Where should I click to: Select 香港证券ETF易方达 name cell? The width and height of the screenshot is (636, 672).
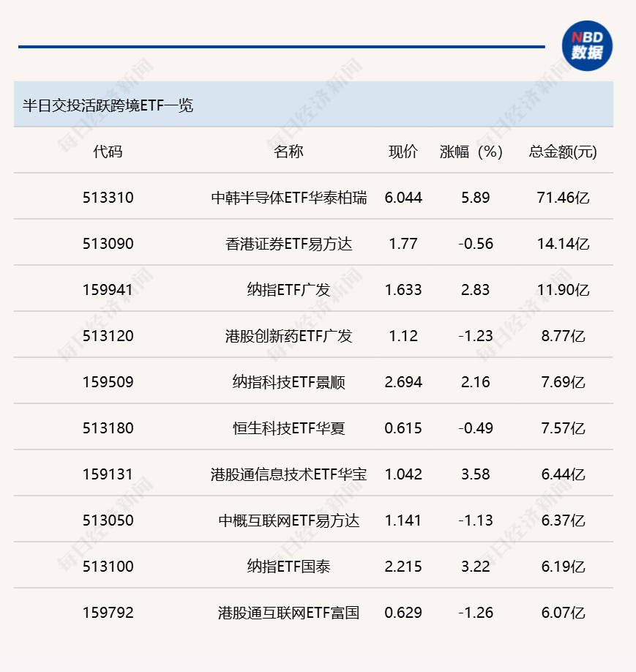[289, 244]
